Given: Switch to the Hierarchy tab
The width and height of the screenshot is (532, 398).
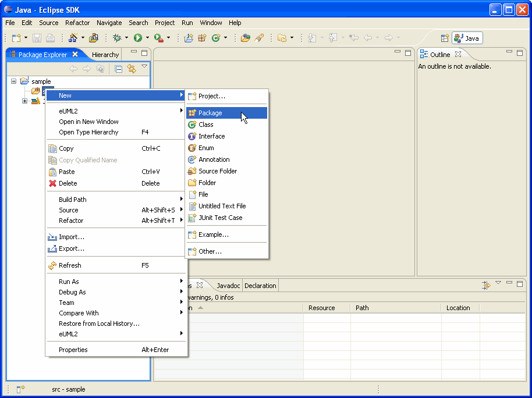Looking at the screenshot, I should [105, 55].
